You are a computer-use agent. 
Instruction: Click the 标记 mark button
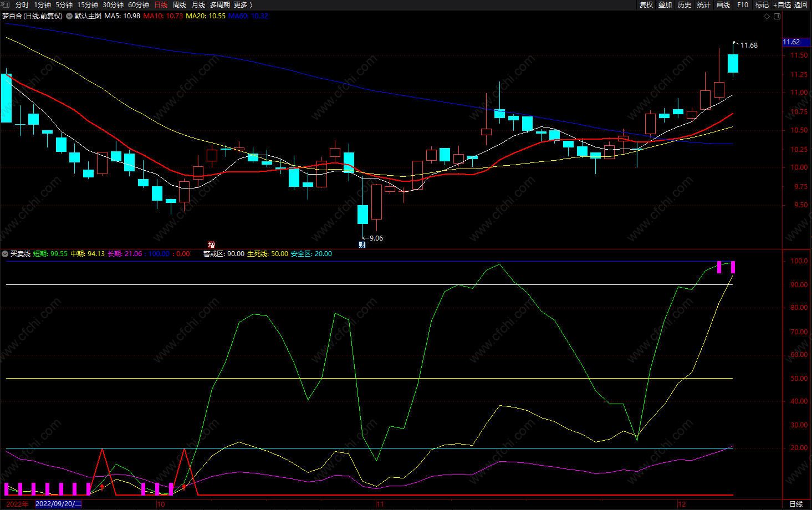click(x=762, y=4)
